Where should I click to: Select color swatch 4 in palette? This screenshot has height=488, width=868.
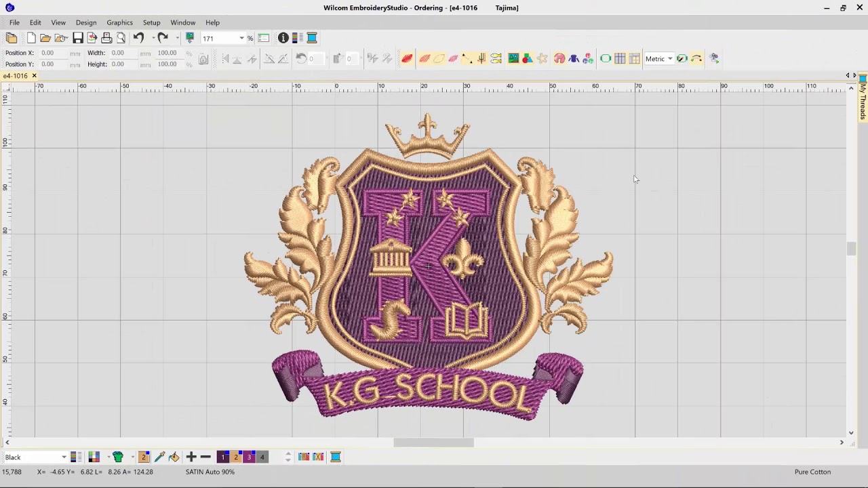[x=262, y=457]
